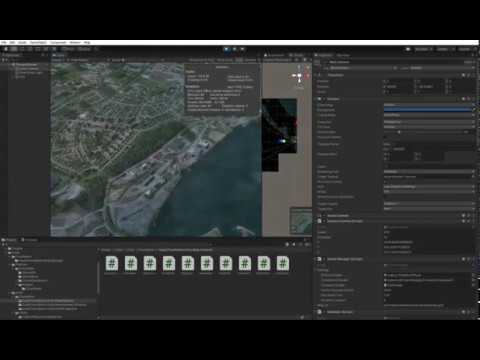This screenshot has width=480, height=360.
Task: Open the Account dropdown in the toolbar
Action: [423, 49]
